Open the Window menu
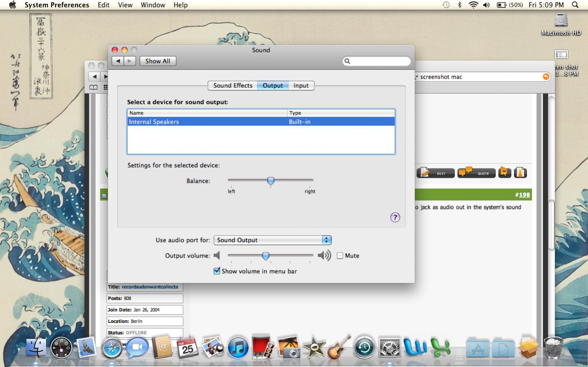 153,5
